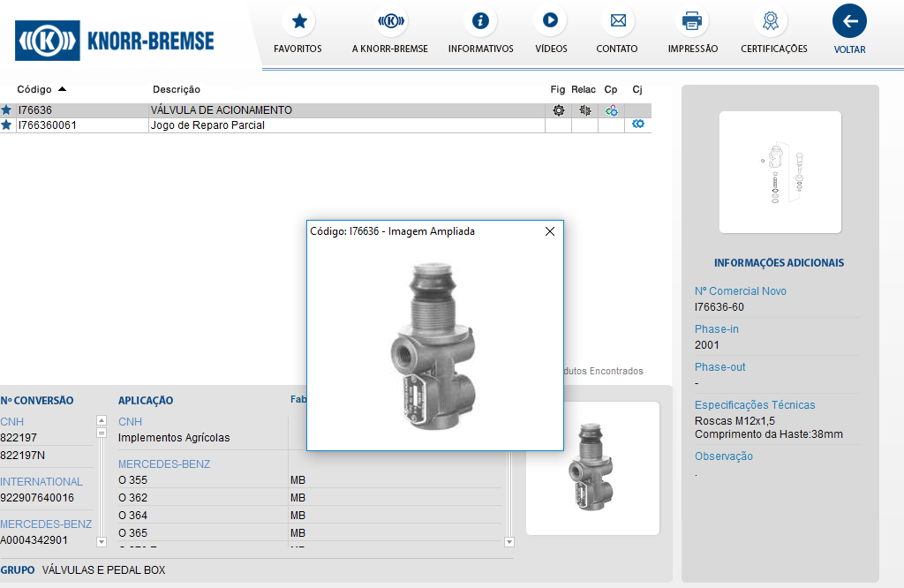This screenshot has height=588, width=904.
Task: Click the Impressão printer icon
Action: point(692,20)
